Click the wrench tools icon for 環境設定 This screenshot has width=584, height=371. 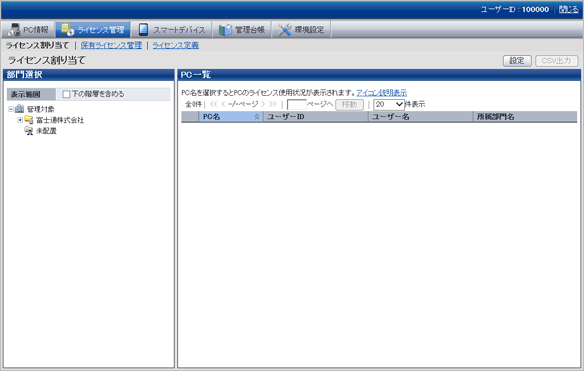[x=285, y=30]
